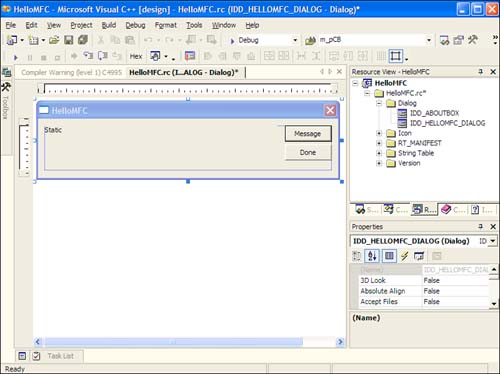Viewport: 500px width, 374px height.
Task: Open the Tools menu
Action: [x=194, y=25]
